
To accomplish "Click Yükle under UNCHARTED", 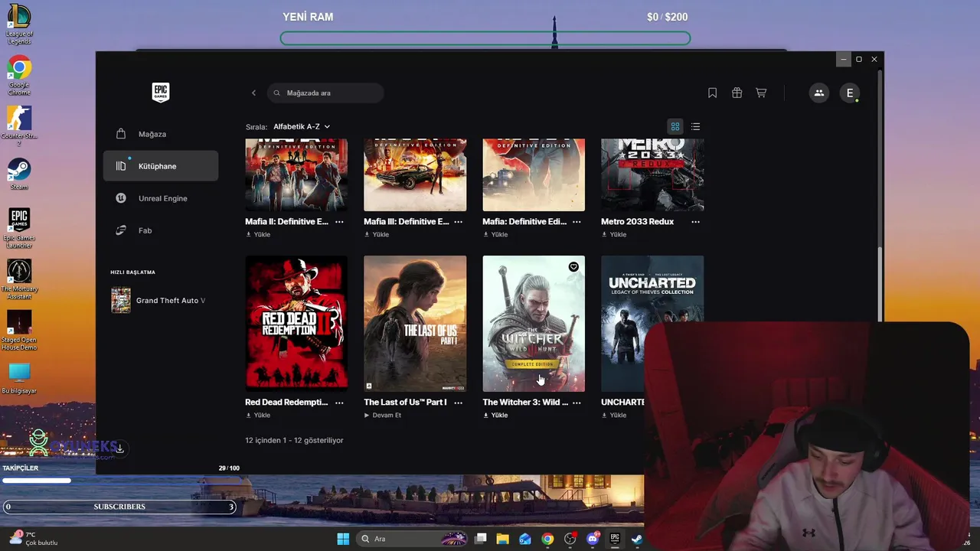I will (x=614, y=416).
